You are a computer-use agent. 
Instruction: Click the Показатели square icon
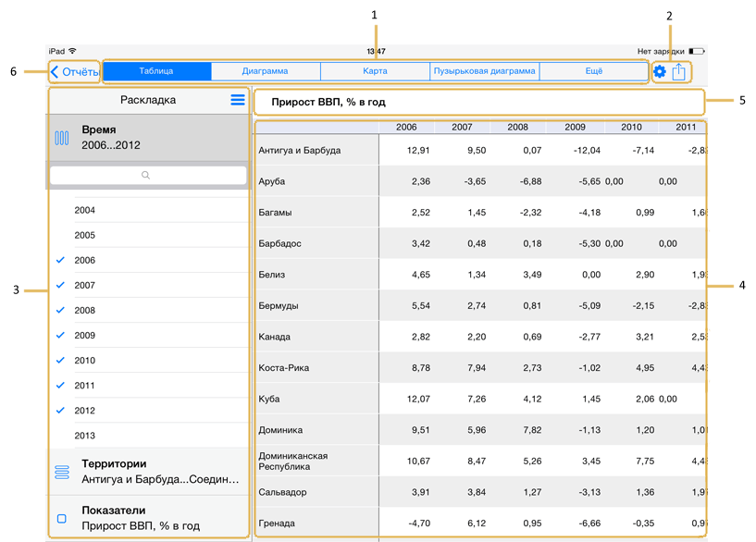62,519
